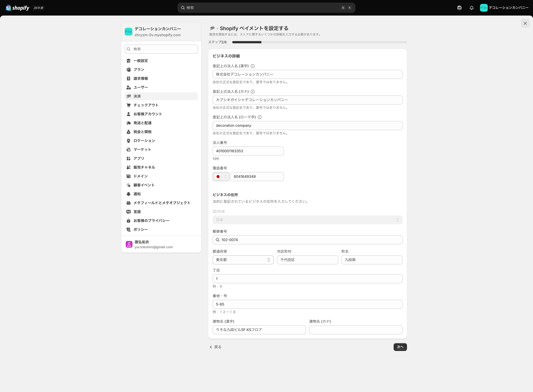
Task: Click the 市区町村 field showing 千代田区
Action: (307, 260)
